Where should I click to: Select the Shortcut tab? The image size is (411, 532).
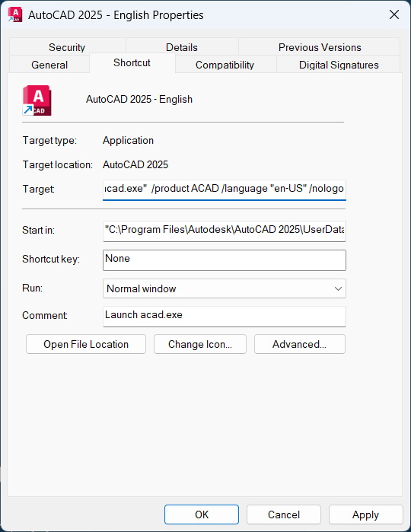[x=132, y=62]
